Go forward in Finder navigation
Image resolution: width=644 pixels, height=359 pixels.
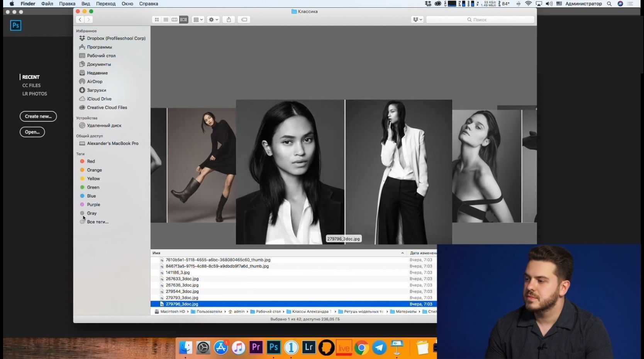(88, 20)
